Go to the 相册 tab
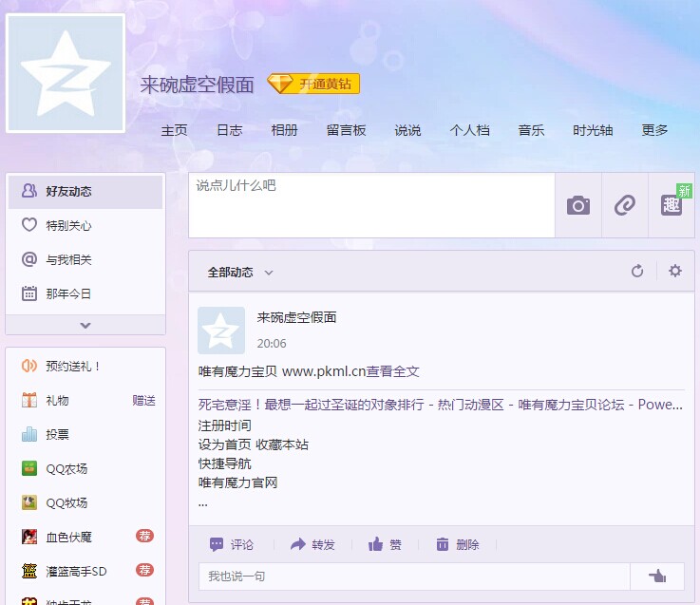 (x=284, y=131)
